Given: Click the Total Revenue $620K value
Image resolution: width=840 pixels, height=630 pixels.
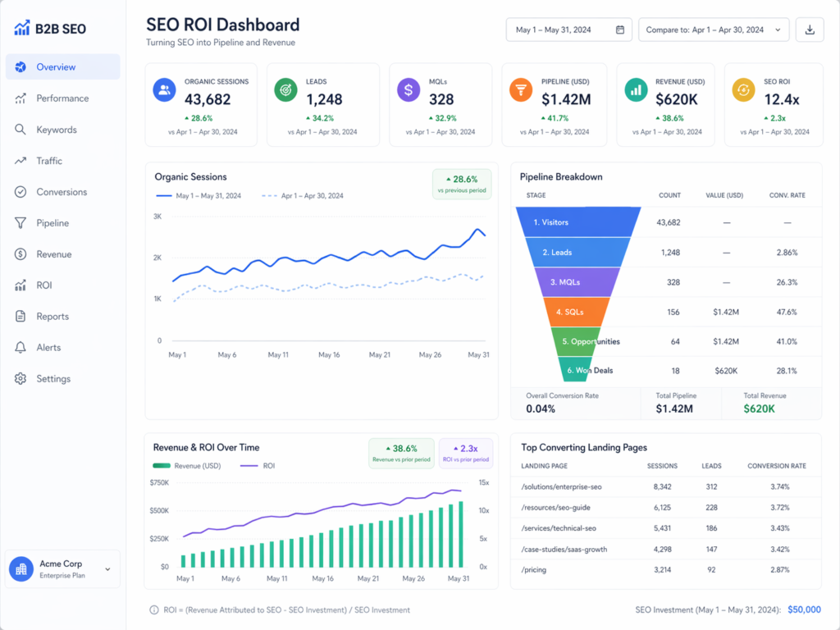Looking at the screenshot, I should point(759,409).
